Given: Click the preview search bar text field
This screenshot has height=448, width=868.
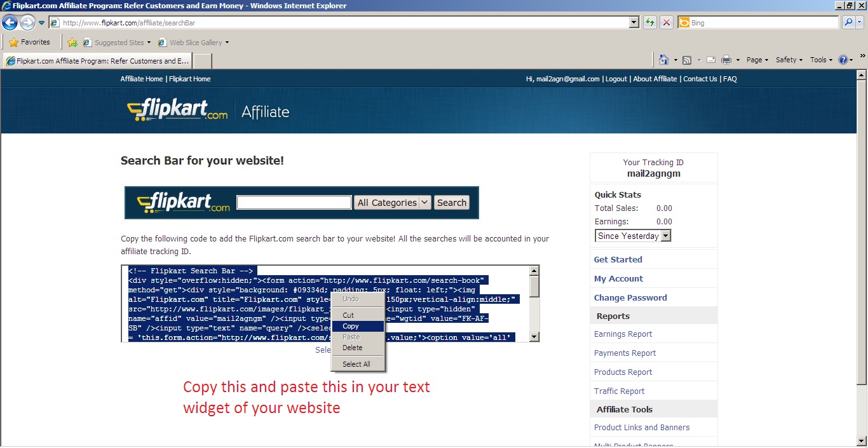Looking at the screenshot, I should 294,203.
